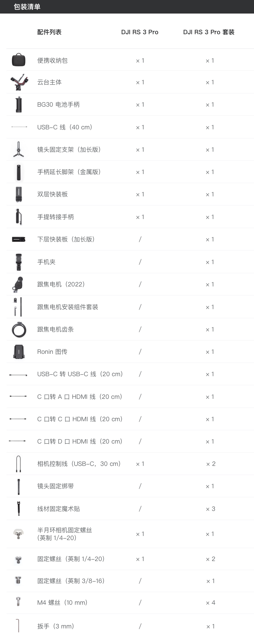Click the carrying case icon
254x644 pixels.
coord(19,60)
